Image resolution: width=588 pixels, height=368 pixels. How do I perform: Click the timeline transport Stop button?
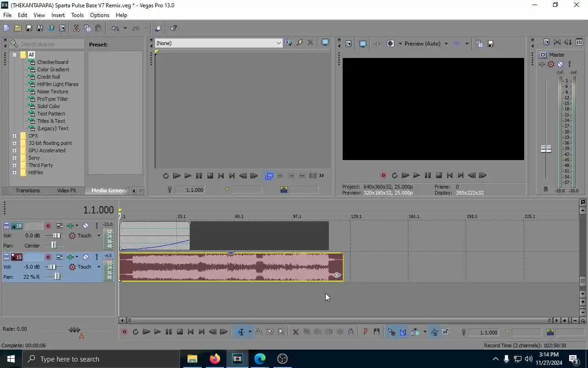(x=180, y=332)
